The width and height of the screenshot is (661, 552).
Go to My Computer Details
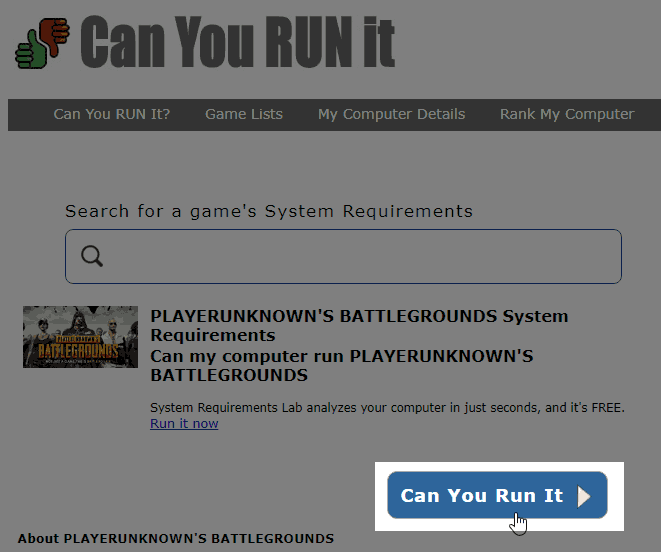391,114
